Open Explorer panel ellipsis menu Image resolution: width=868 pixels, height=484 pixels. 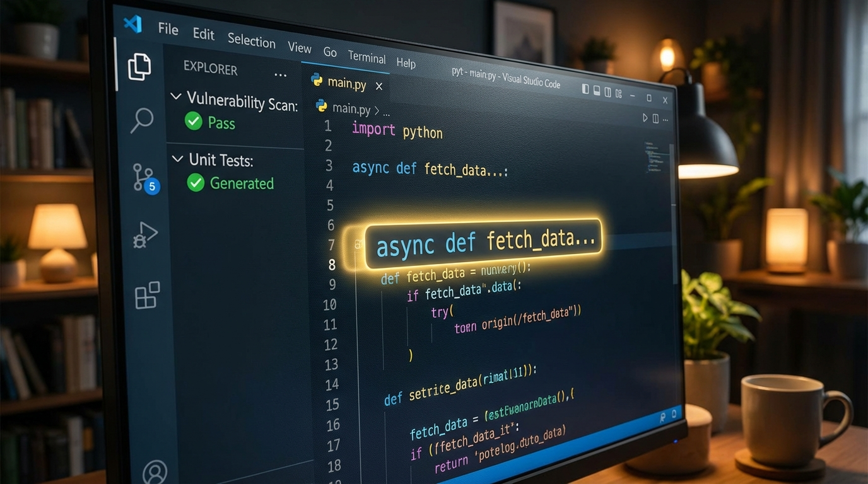tap(281, 76)
